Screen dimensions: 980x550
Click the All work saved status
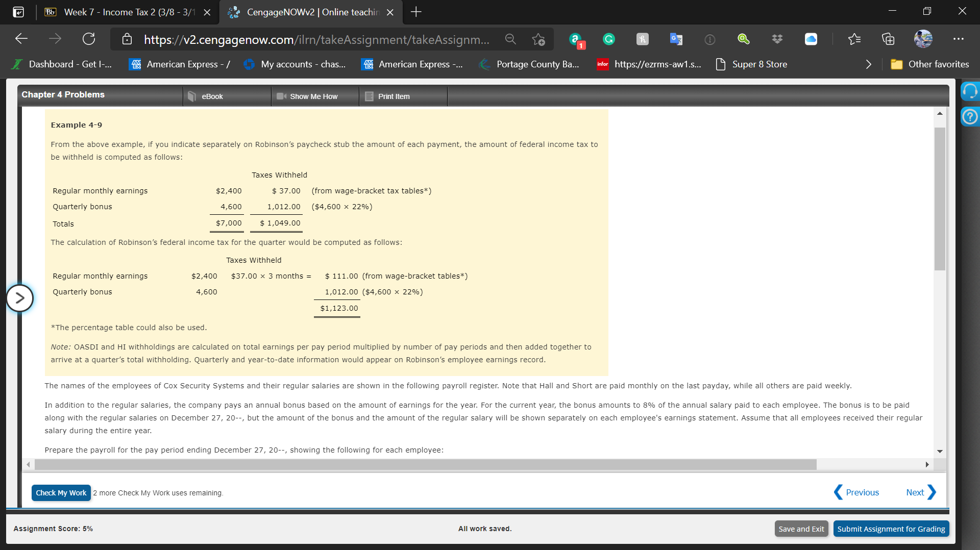tap(485, 529)
